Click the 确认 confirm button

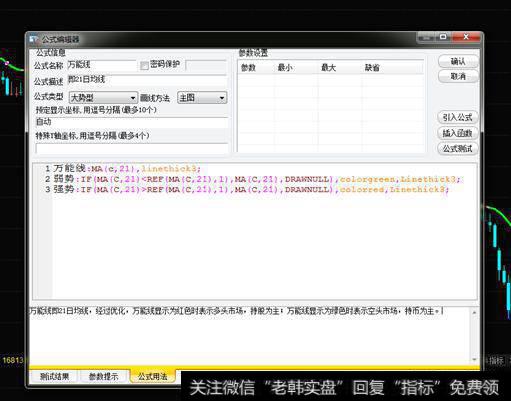[458, 61]
